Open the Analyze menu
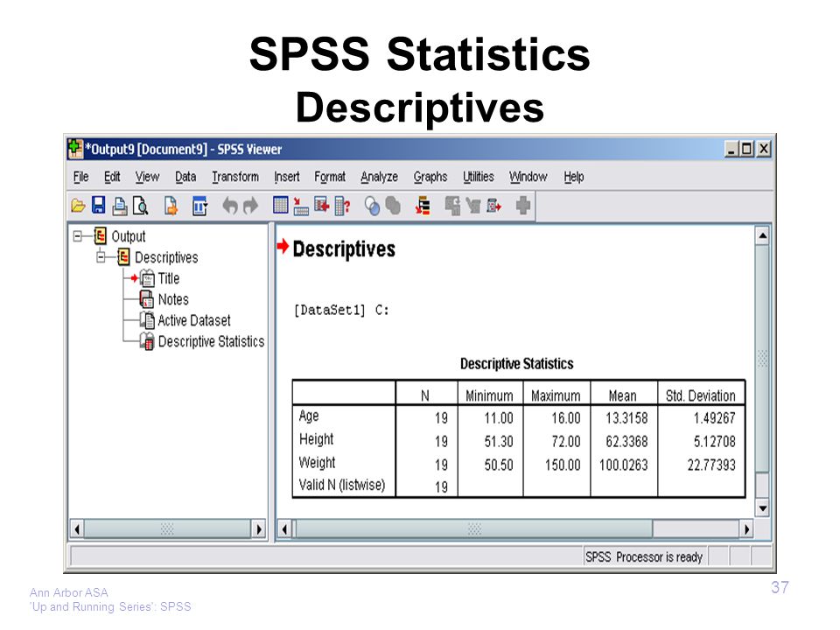 (379, 177)
